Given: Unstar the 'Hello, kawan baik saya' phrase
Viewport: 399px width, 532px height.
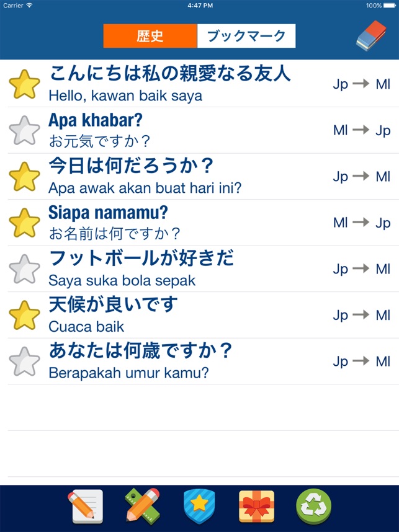Looking at the screenshot, I should click(x=24, y=83).
